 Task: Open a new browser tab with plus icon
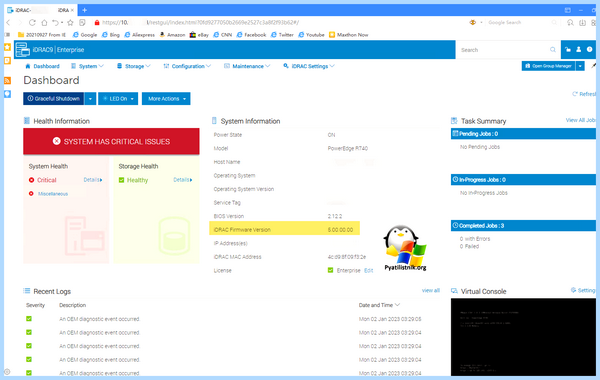pos(85,10)
